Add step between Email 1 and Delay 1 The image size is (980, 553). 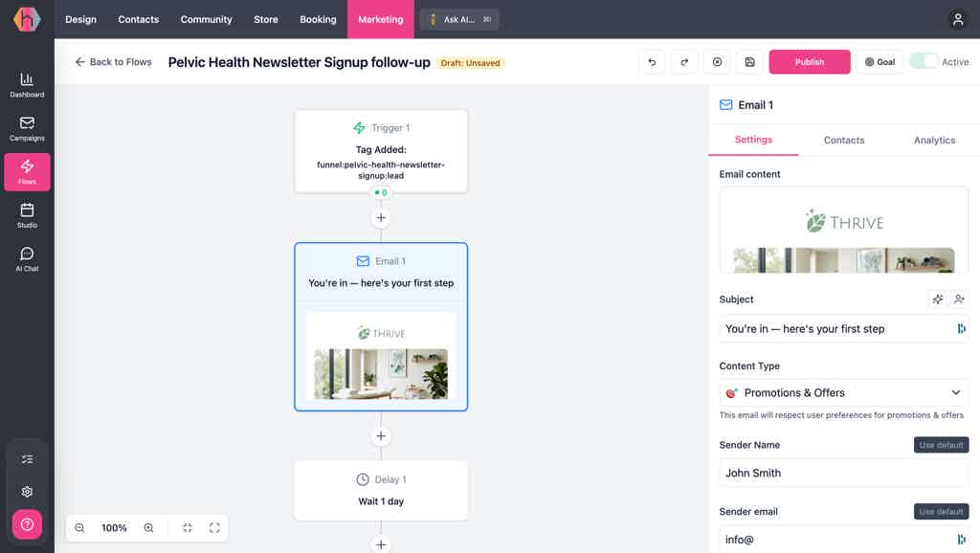tap(381, 435)
